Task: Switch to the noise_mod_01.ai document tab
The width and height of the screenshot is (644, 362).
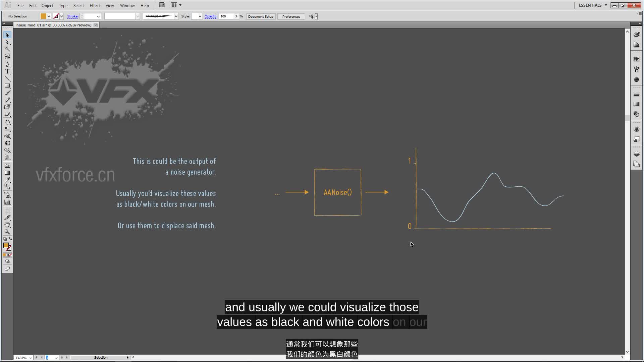Action: pyautogui.click(x=54, y=25)
